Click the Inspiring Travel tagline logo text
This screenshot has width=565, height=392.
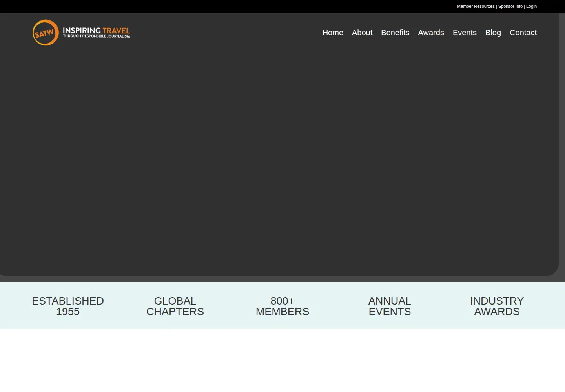tap(96, 33)
